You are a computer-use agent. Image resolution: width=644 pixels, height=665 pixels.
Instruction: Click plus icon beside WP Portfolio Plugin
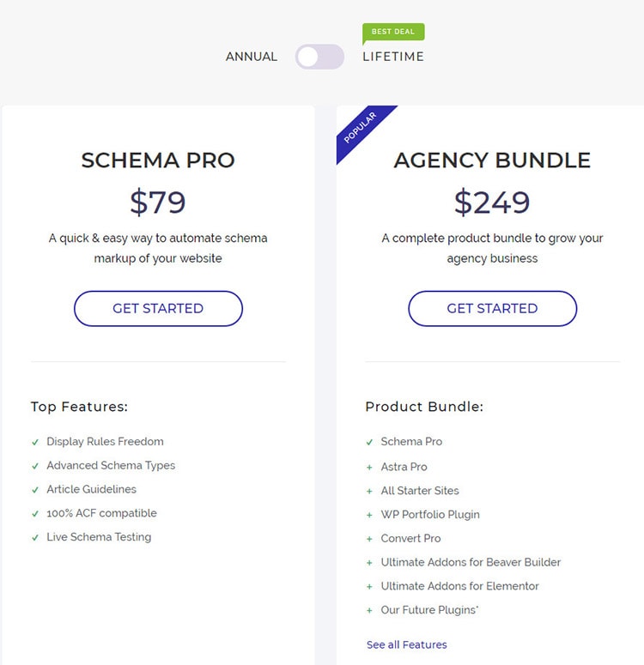(x=369, y=515)
